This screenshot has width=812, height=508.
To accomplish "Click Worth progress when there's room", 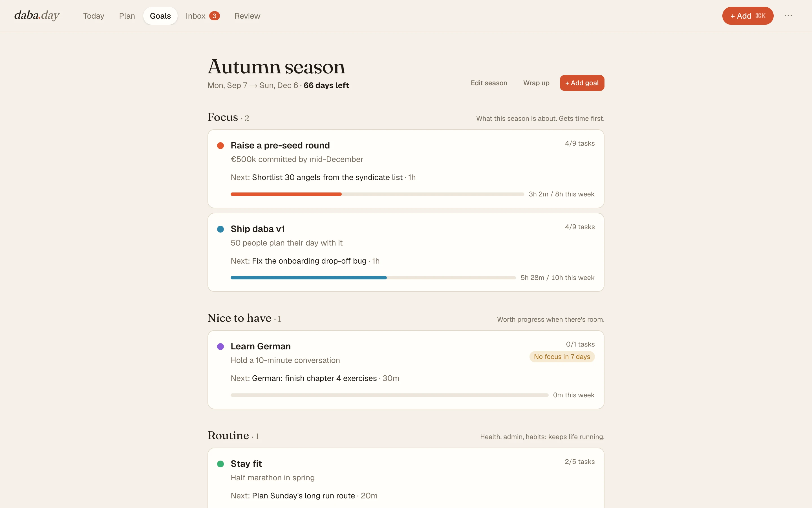I will point(551,319).
